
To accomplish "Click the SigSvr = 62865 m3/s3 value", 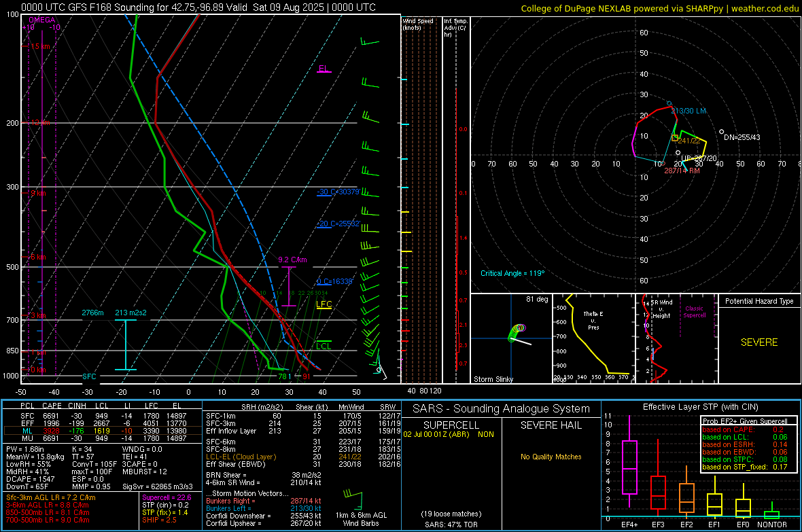I will click(x=158, y=486).
